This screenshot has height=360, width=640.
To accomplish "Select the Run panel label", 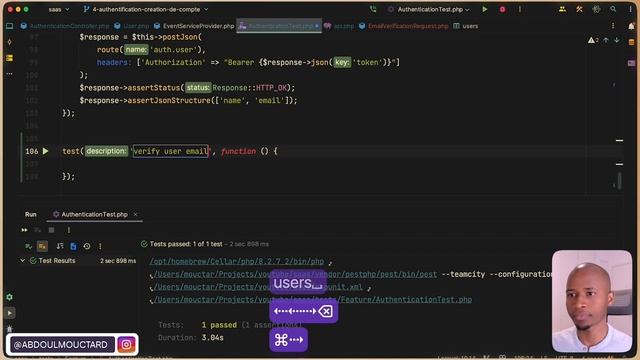I will click(31, 214).
